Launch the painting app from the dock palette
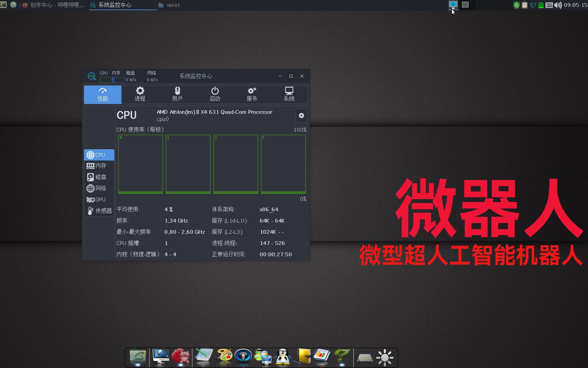The width and height of the screenshot is (588, 368). [x=224, y=357]
